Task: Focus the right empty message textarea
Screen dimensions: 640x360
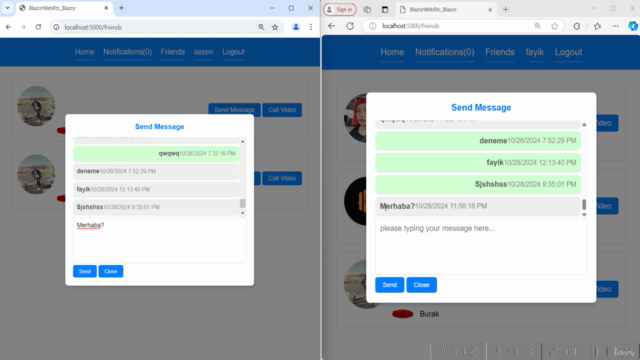Action: (481, 247)
